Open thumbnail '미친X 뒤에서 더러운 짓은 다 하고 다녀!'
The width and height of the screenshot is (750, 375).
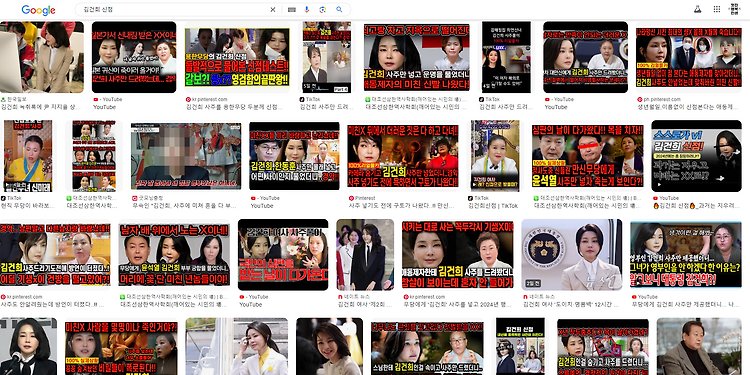point(403,156)
